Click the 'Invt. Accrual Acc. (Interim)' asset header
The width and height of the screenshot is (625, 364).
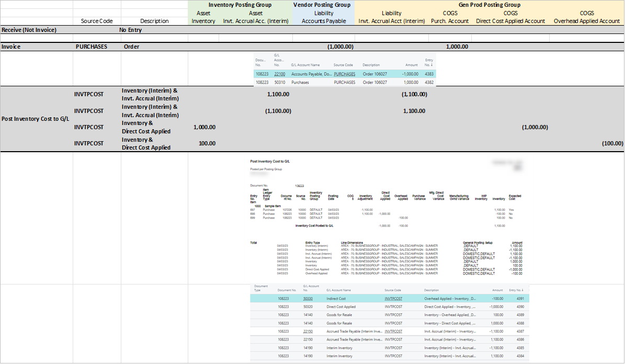click(x=256, y=21)
